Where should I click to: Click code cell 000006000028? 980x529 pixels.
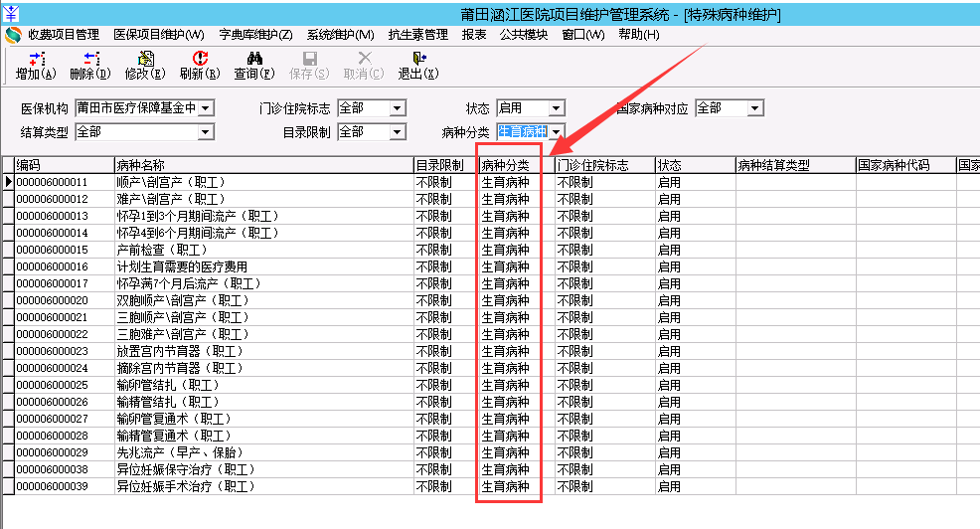point(65,436)
